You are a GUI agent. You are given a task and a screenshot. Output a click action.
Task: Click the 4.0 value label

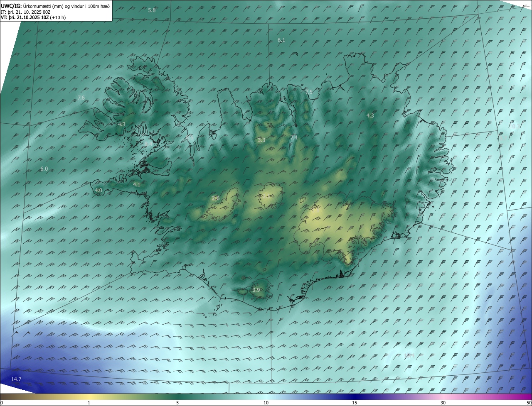pos(99,191)
